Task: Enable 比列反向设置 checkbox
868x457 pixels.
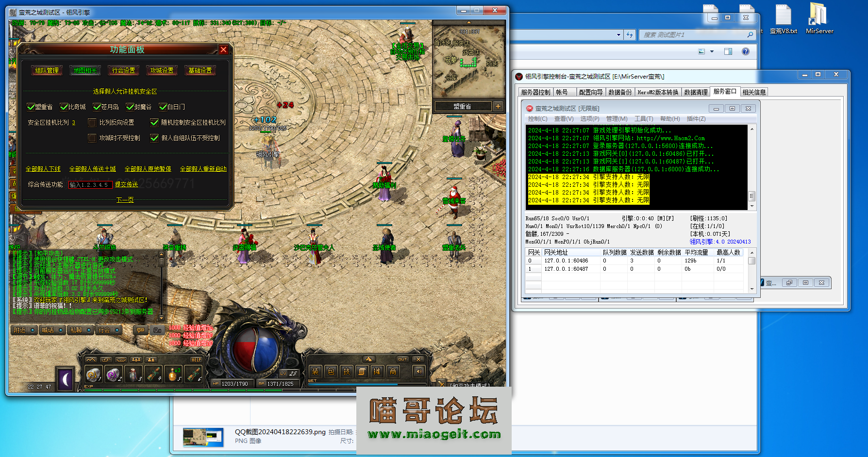Action: [x=92, y=122]
